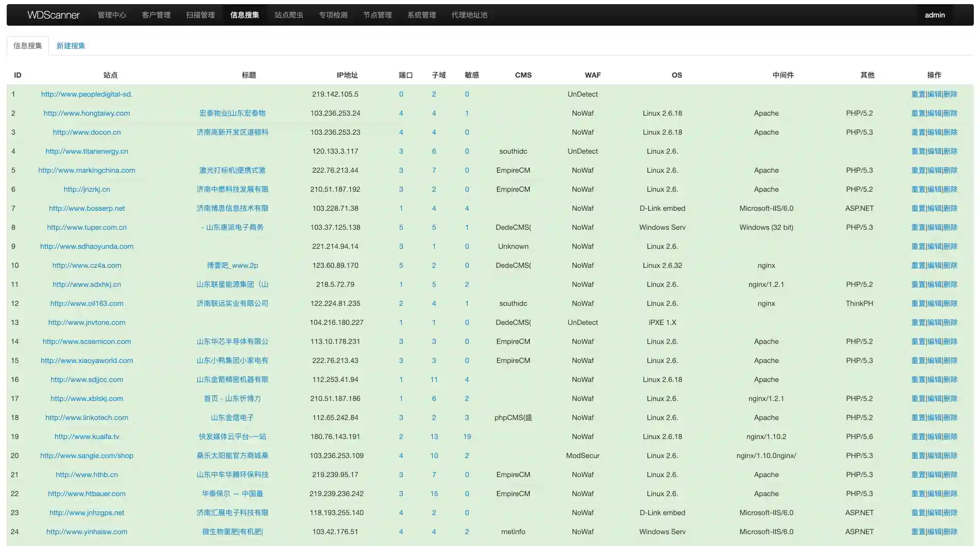Click the http://www.kuaifa.tv site link

pyautogui.click(x=86, y=436)
